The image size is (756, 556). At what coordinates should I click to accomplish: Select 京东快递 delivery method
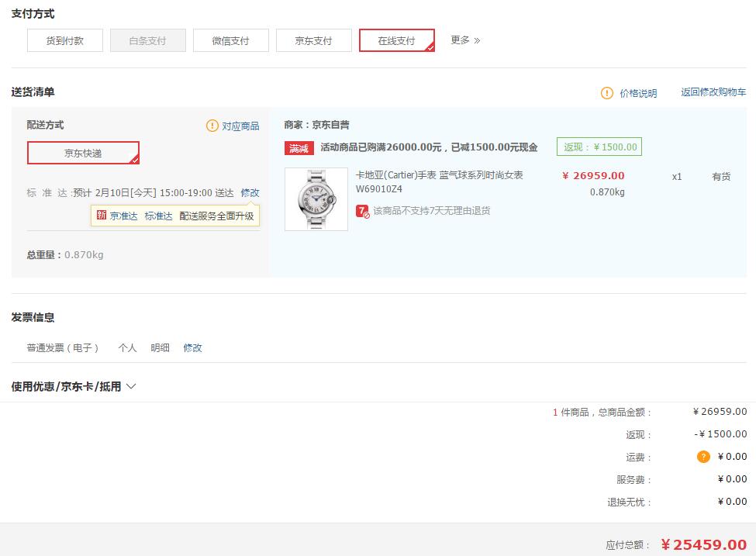tap(84, 153)
